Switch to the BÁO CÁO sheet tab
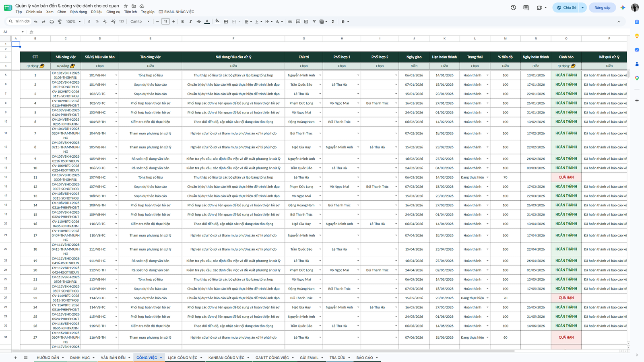Viewport: 644px width, 362px height. click(365, 358)
